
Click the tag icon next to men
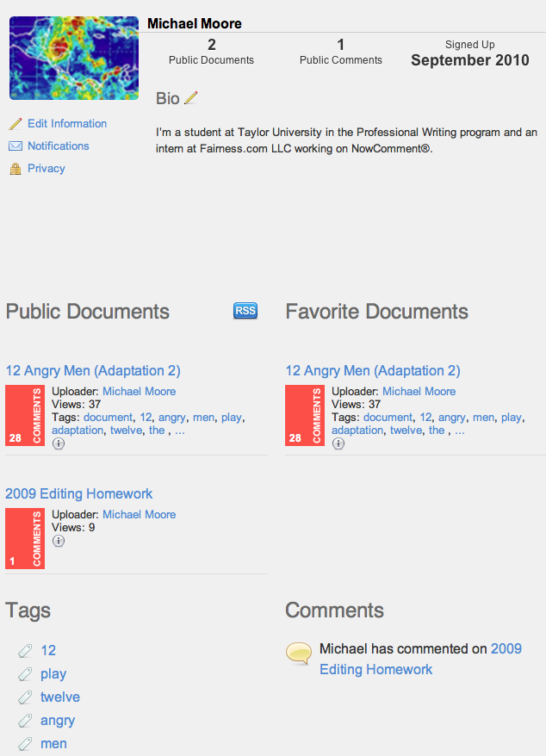tap(25, 744)
